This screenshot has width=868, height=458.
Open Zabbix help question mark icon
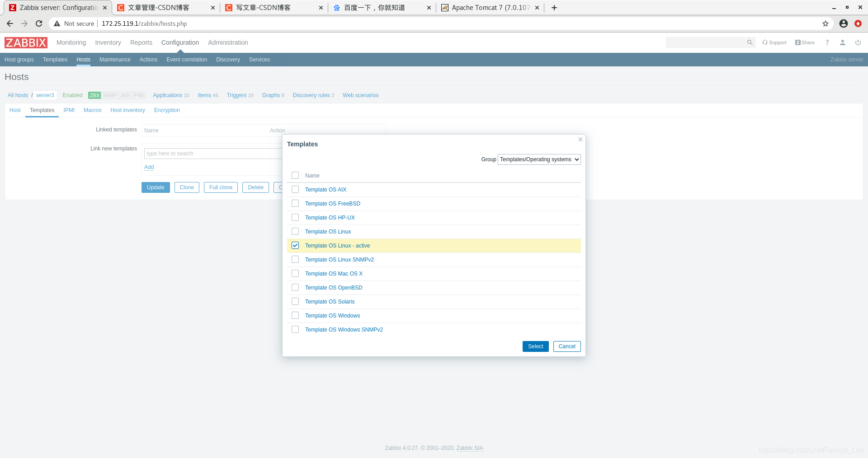tap(827, 42)
